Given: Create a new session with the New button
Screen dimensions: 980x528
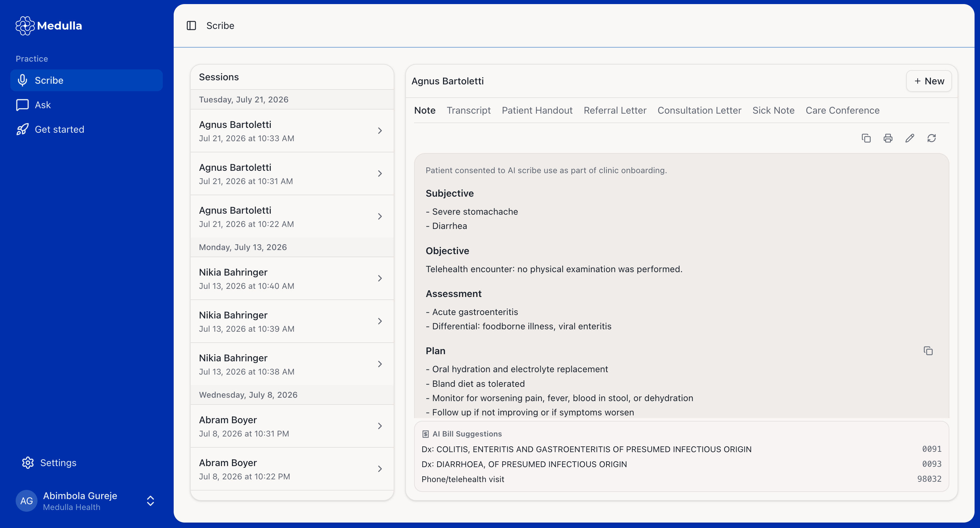Looking at the screenshot, I should tap(929, 81).
